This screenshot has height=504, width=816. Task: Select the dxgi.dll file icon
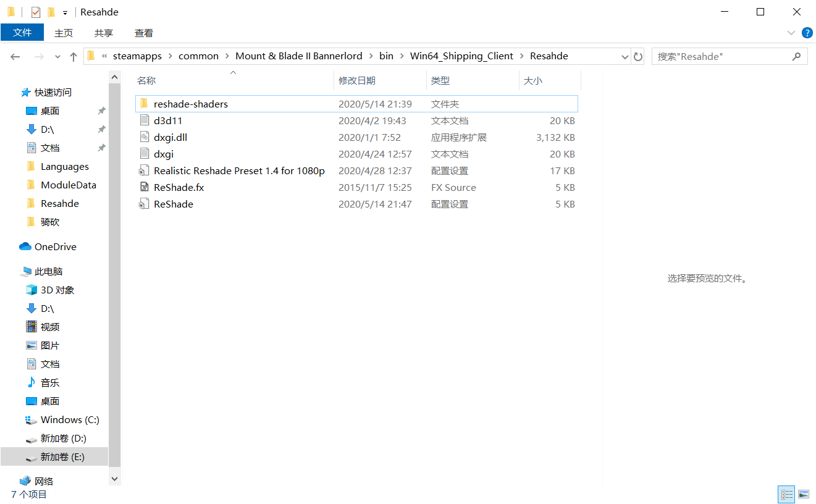coord(144,137)
